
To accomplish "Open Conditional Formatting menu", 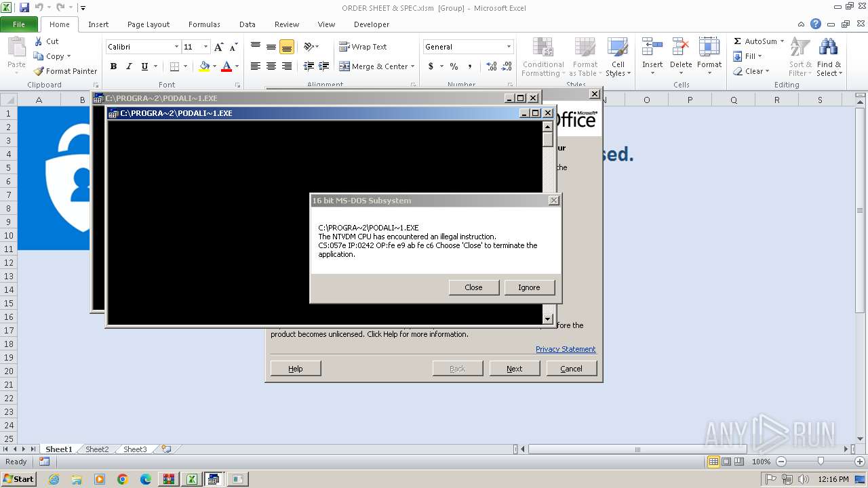I will point(543,58).
